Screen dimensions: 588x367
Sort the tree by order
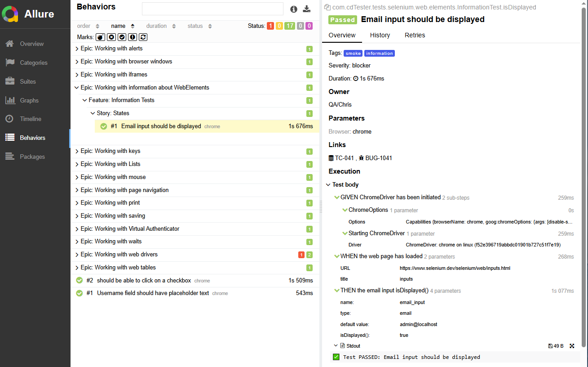[x=88, y=26]
